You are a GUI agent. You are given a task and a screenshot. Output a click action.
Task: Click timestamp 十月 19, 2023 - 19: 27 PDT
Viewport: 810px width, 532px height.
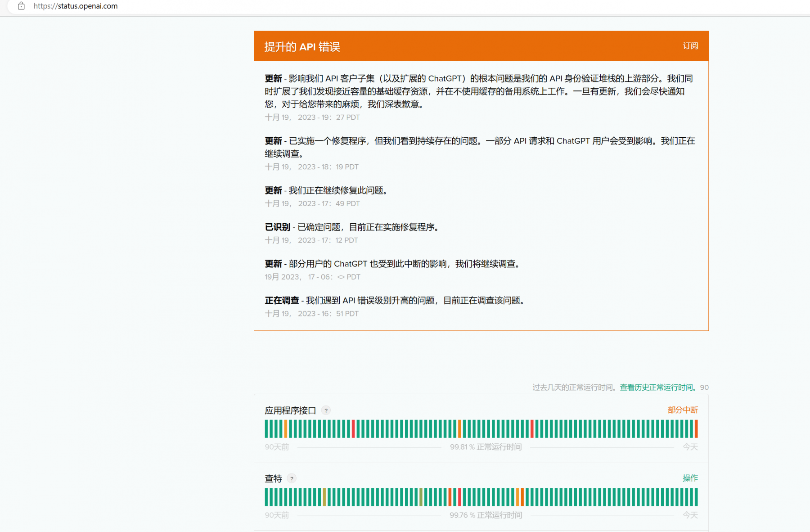(312, 117)
